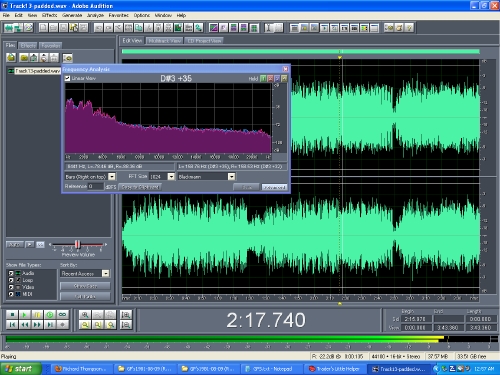Image resolution: width=500 pixels, height=375 pixels.
Task: Click Copy to Clipboard button
Action: click(140, 187)
